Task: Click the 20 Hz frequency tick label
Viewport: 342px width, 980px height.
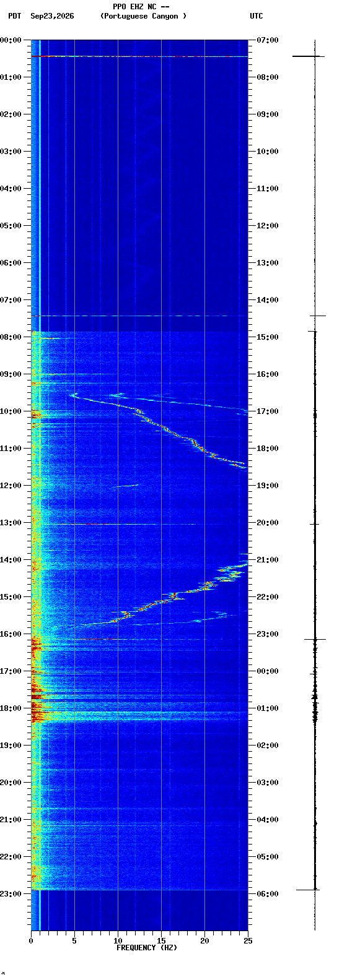Action: tap(204, 941)
